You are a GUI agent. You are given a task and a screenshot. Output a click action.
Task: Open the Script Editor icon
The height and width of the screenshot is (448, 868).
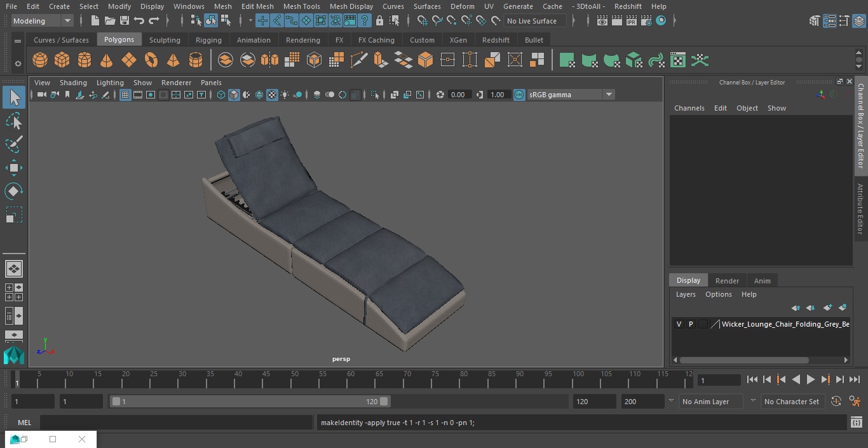tap(856, 423)
